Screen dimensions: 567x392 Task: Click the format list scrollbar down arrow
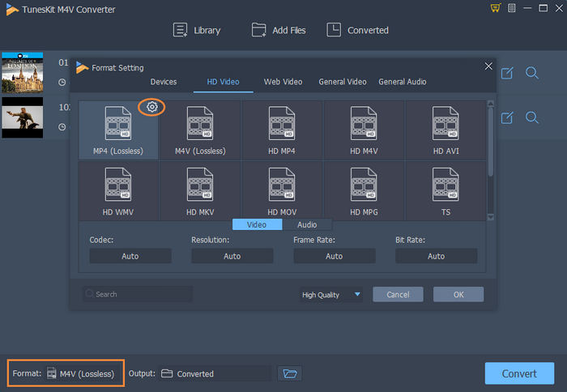pos(490,217)
